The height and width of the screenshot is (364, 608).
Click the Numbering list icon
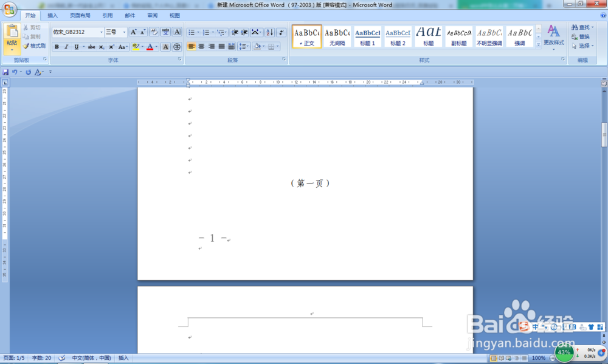tap(206, 33)
